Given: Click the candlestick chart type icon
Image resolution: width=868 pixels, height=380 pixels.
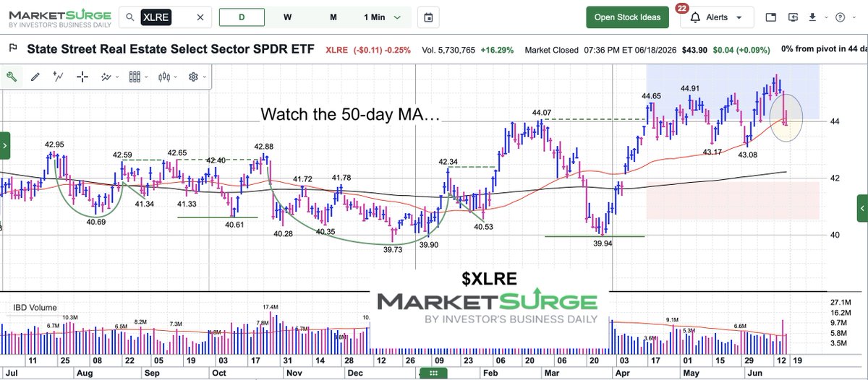Looking at the screenshot, I should pos(165,77).
